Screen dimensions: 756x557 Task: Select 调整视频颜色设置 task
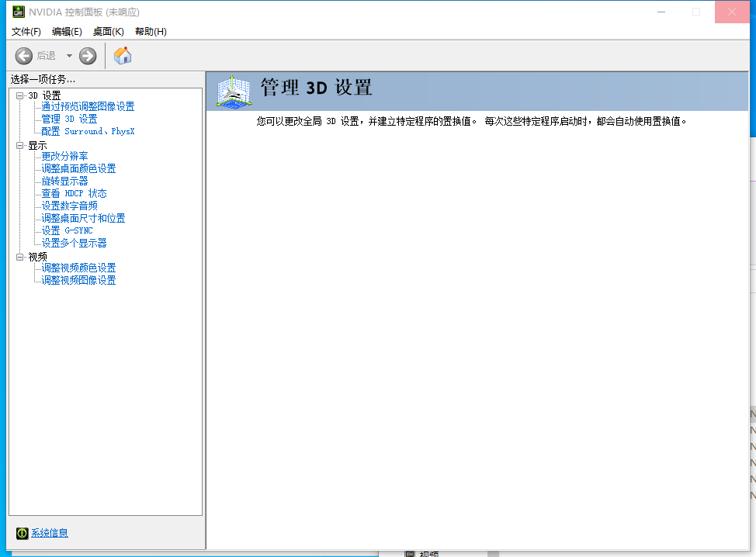pos(78,268)
